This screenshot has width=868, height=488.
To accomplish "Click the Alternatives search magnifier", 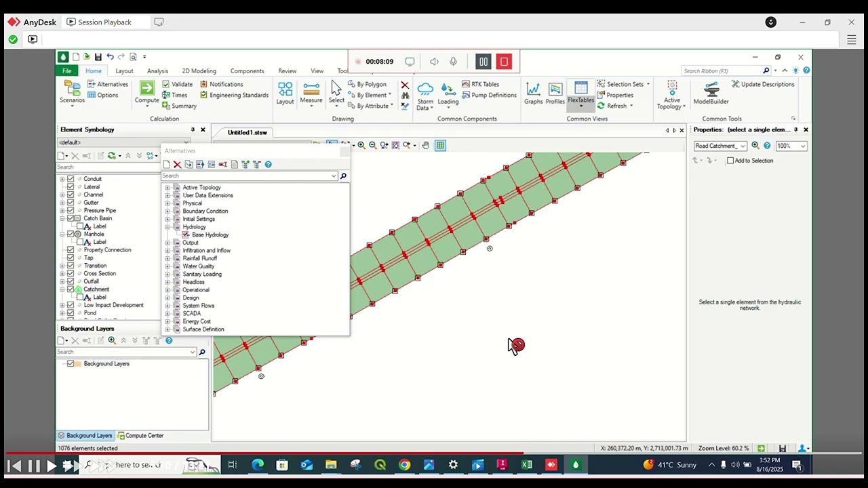I will click(343, 176).
